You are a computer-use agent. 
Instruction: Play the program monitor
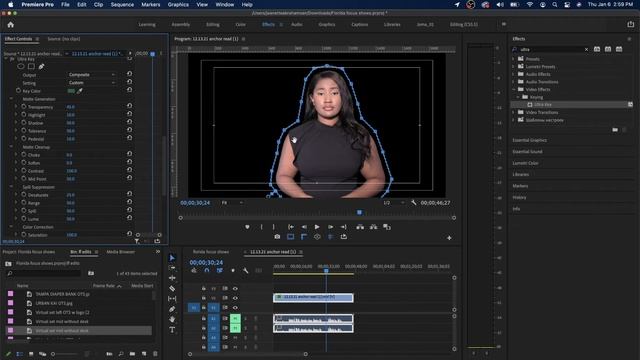tap(317, 227)
